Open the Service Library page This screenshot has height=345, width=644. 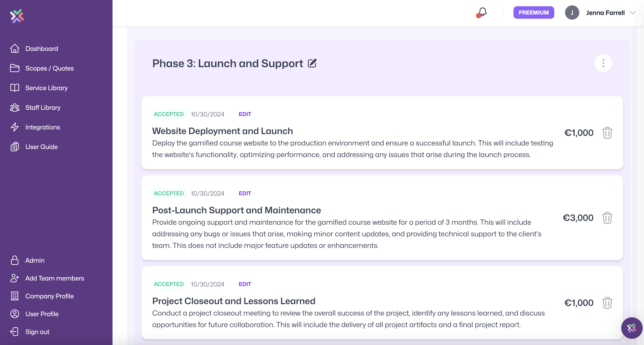46,88
